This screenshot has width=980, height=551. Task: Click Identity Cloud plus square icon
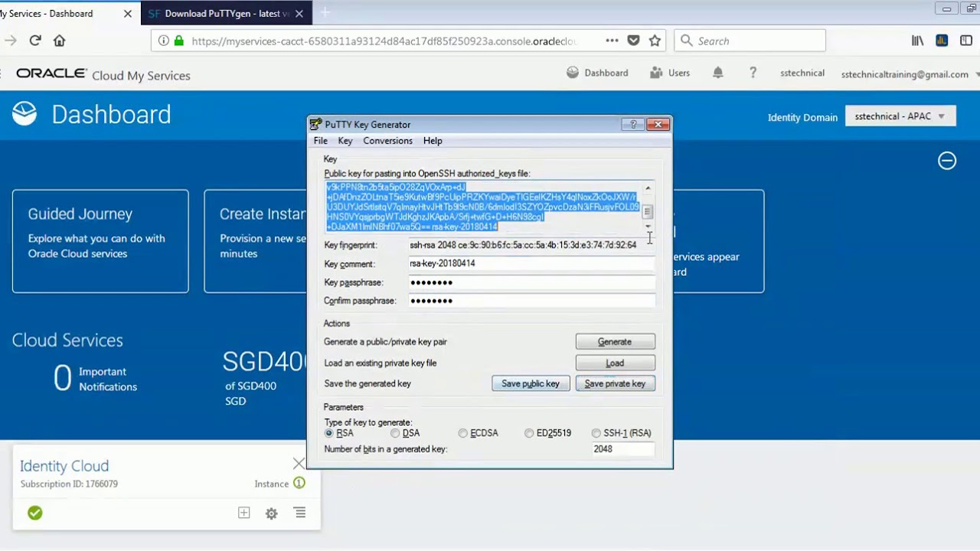pos(243,513)
